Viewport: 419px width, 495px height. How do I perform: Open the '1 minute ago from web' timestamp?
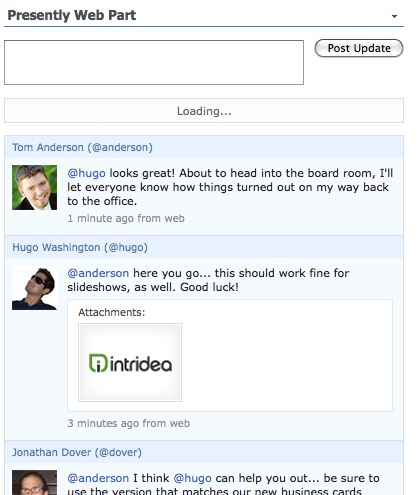(126, 218)
